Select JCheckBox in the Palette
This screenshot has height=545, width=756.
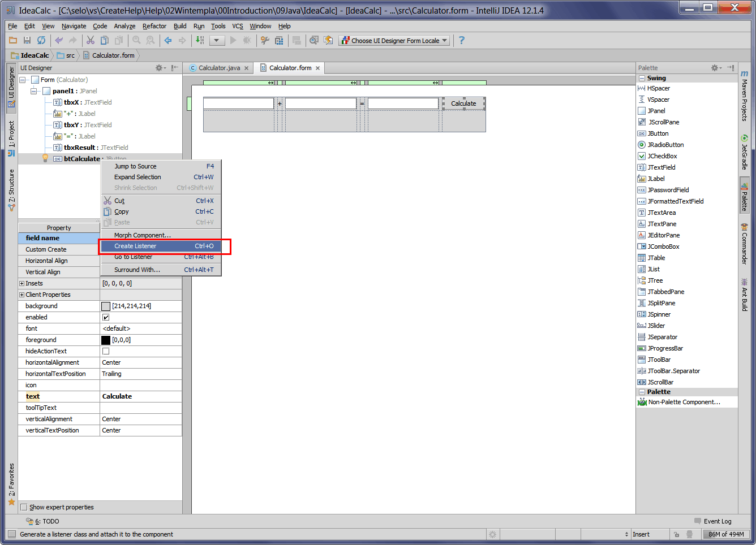(662, 156)
